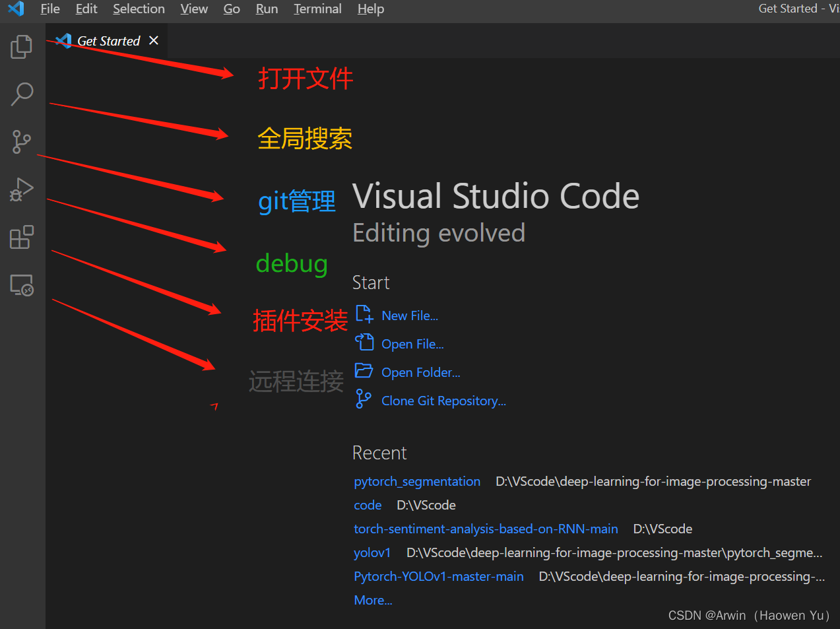Click the Start section heading
840x629 pixels.
pos(371,282)
